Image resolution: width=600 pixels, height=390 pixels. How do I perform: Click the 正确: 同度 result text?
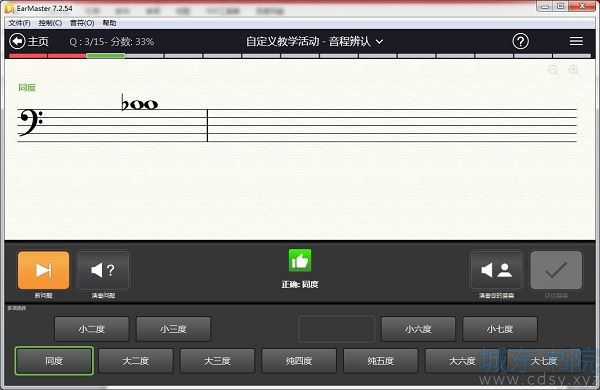[x=300, y=284]
